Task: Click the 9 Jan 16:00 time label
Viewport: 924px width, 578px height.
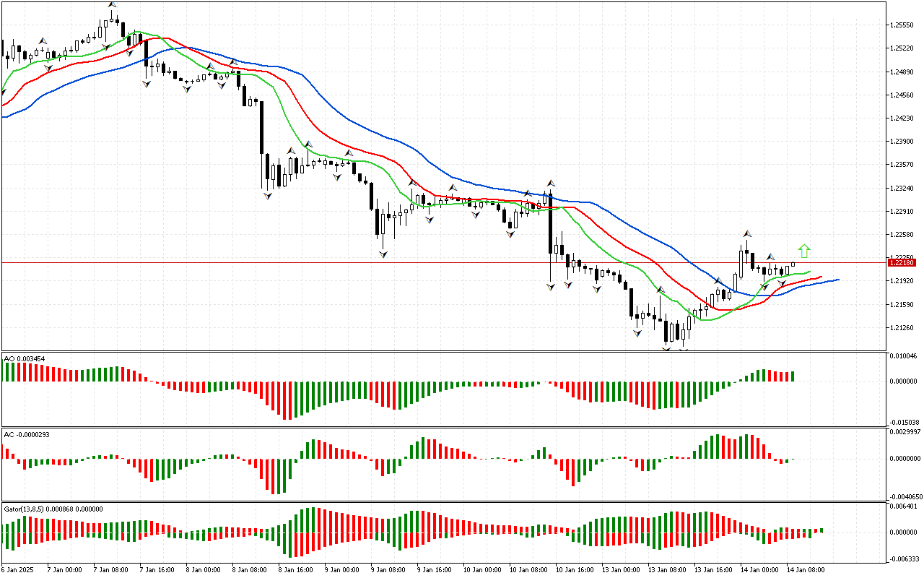Action: click(433, 569)
